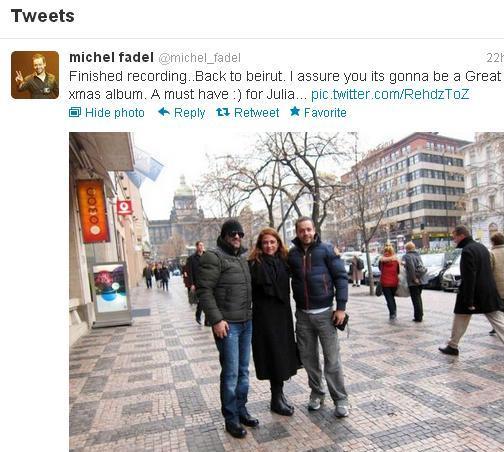The image size is (504, 452).
Task: Mark the tweet as Favorite
Action: click(x=318, y=112)
